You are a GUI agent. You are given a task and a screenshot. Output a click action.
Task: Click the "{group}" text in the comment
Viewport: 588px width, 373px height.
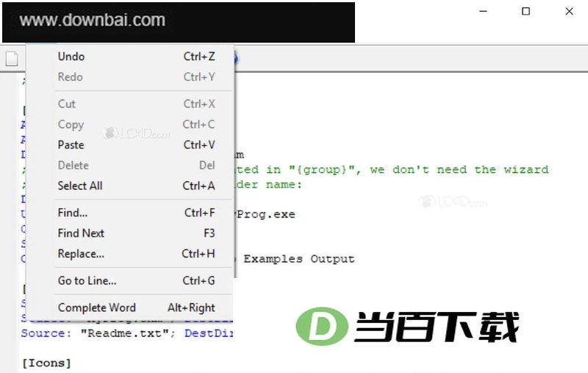[322, 170]
